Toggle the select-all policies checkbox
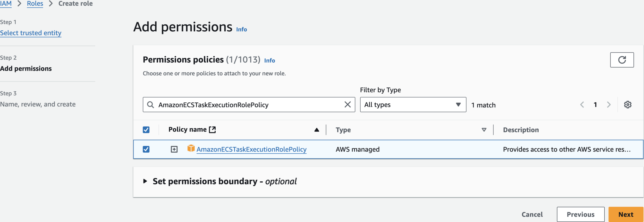644x222 pixels. pos(146,130)
